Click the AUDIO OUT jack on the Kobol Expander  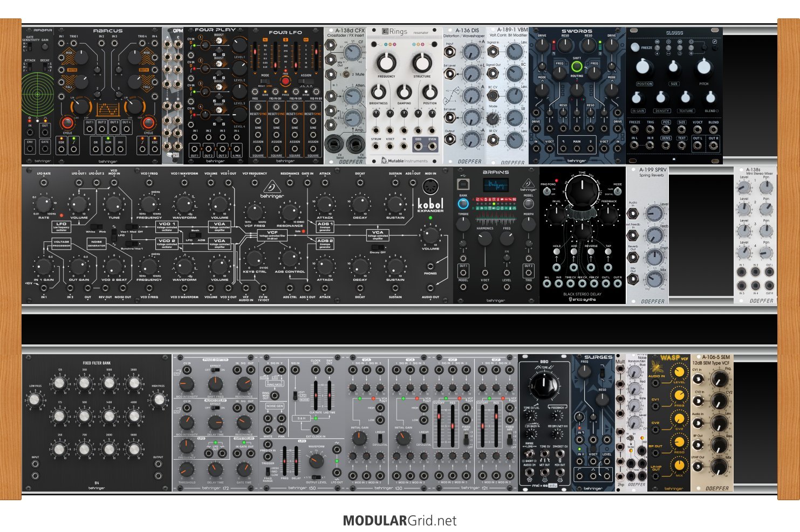430,289
